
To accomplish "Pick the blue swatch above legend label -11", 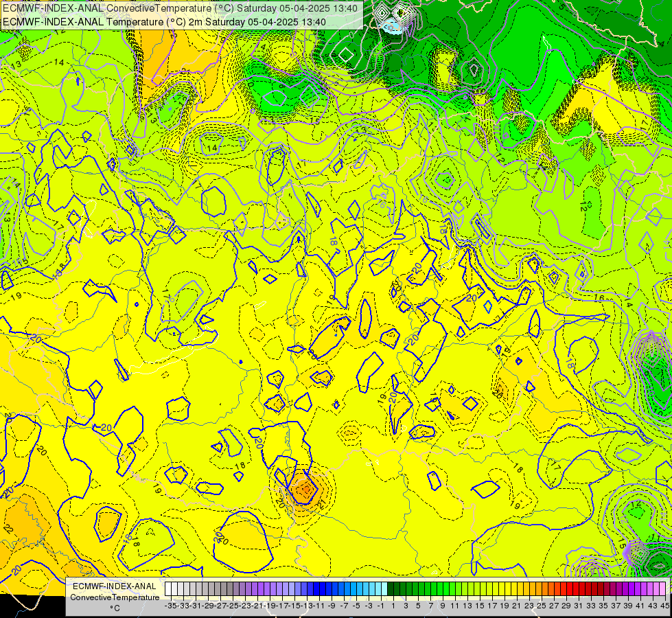I will (x=316, y=589).
